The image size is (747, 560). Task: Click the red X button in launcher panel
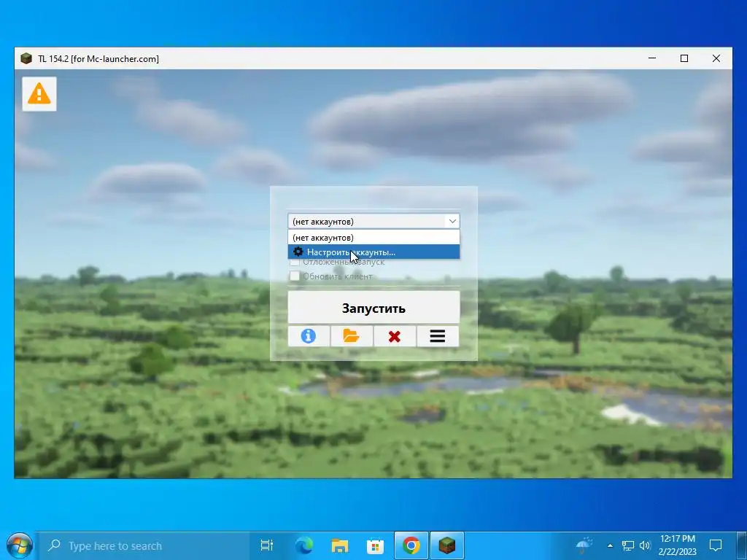point(395,336)
